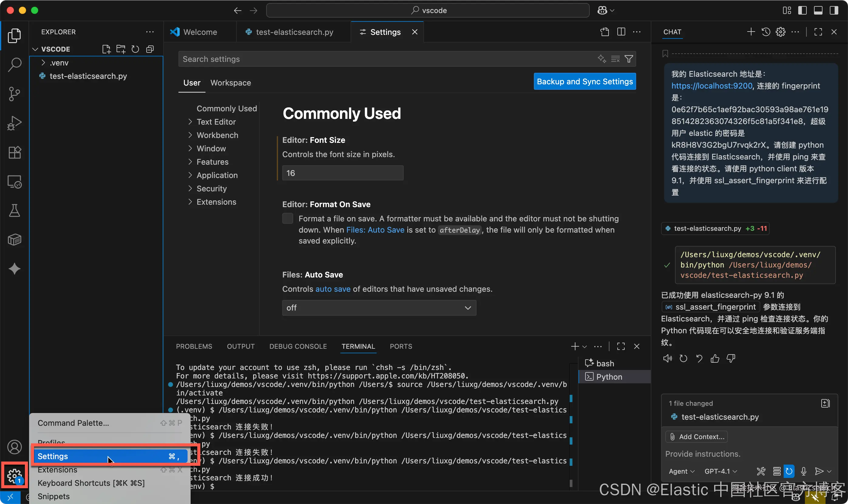Open Settings JSON file icon

pos(605,32)
